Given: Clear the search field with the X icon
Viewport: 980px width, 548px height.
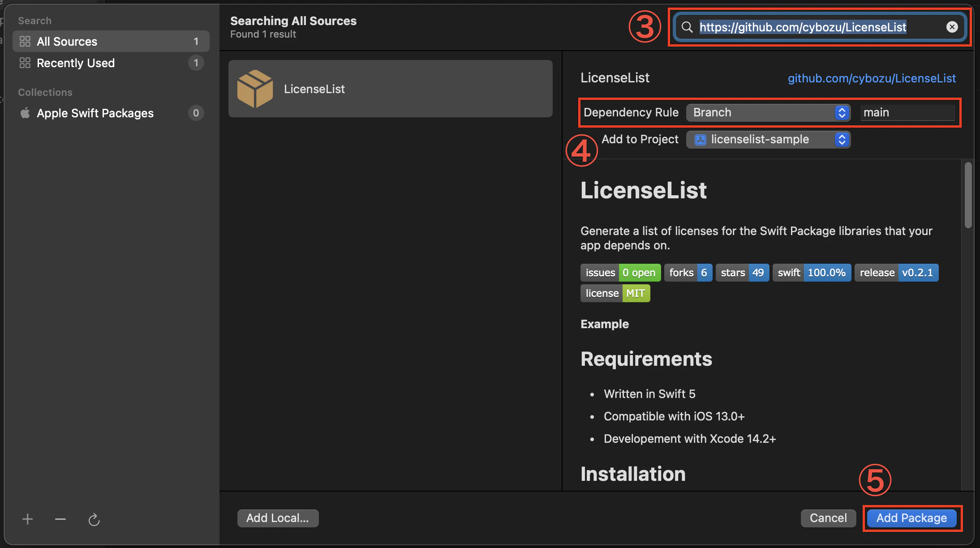Looking at the screenshot, I should pos(952,27).
